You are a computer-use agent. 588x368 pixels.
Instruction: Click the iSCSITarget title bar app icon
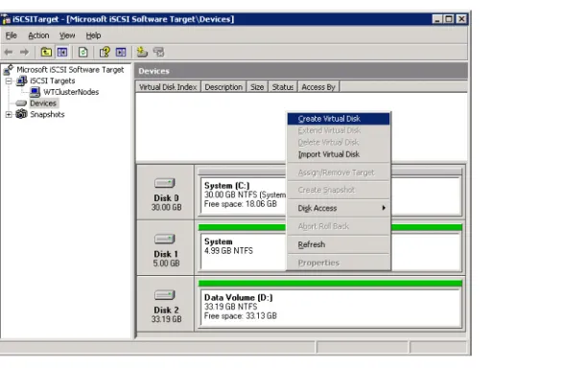coord(6,19)
